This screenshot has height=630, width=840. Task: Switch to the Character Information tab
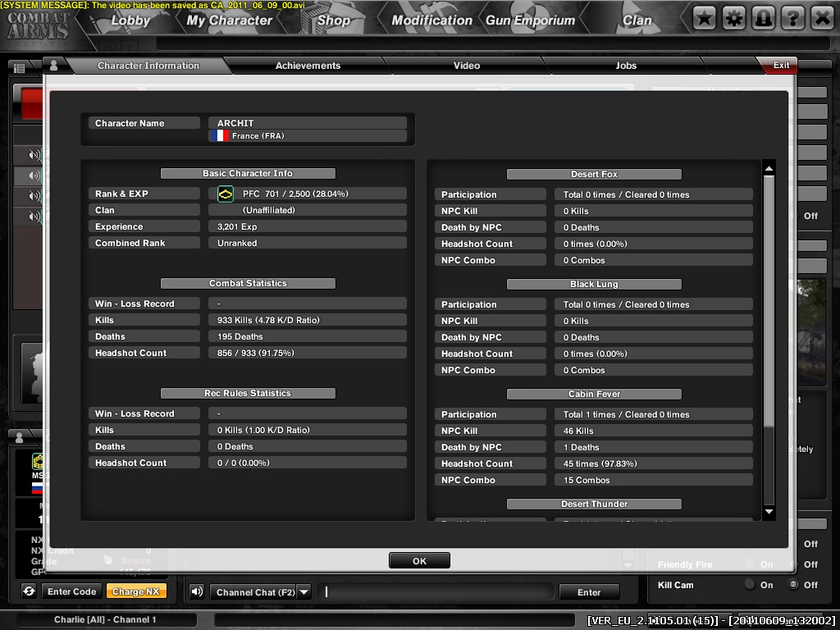pos(148,66)
